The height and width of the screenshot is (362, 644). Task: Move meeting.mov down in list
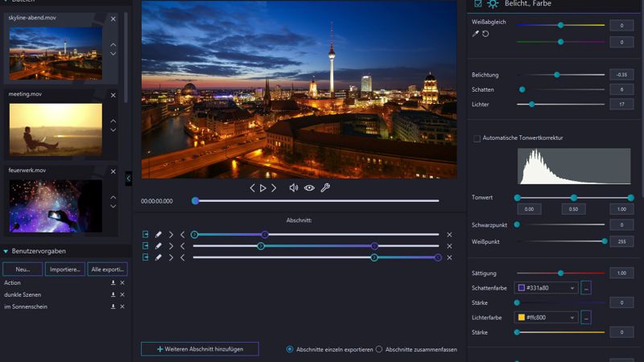click(x=113, y=130)
